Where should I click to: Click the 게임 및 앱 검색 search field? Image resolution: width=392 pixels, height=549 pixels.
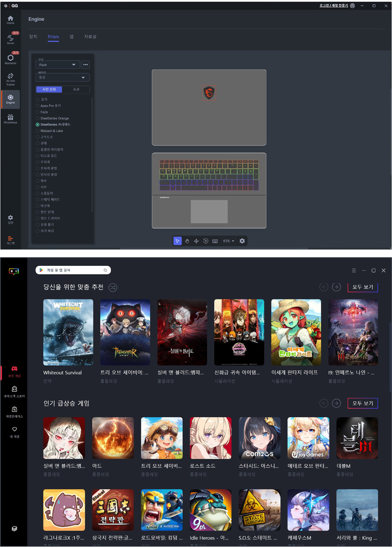(73, 270)
